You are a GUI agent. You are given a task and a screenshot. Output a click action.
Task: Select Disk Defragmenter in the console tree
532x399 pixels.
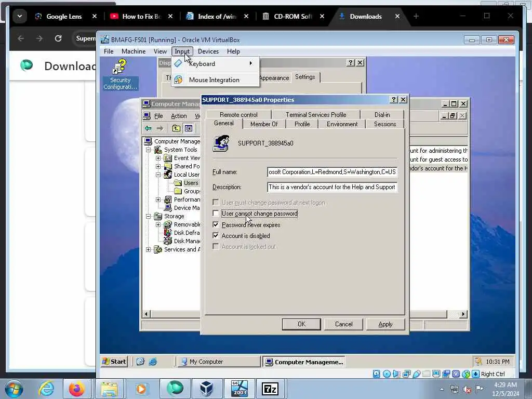pyautogui.click(x=182, y=233)
